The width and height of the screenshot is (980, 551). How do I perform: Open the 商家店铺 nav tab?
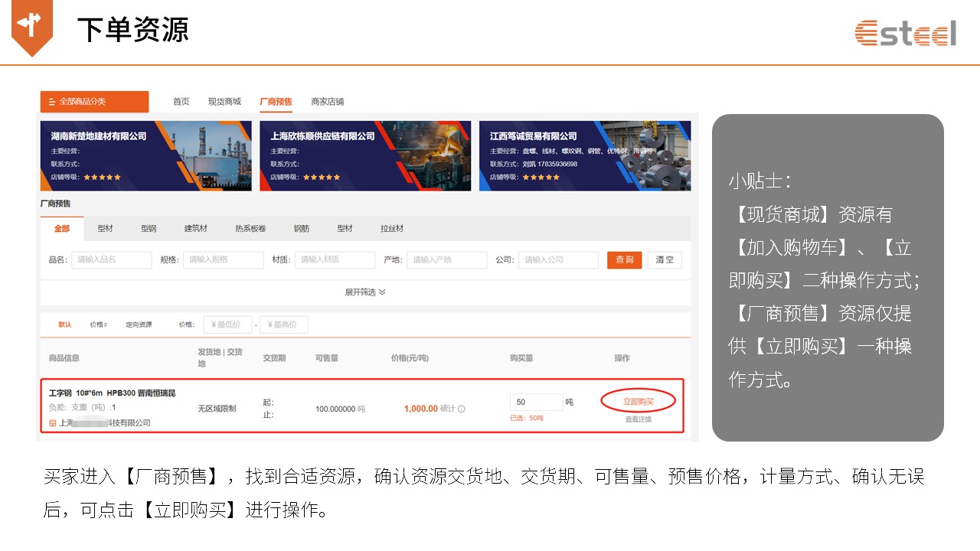[328, 101]
